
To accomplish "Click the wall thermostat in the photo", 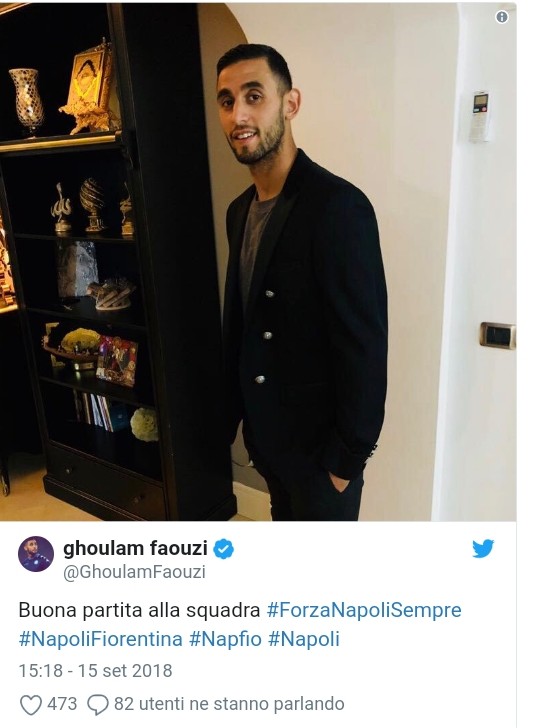I will tap(480, 116).
